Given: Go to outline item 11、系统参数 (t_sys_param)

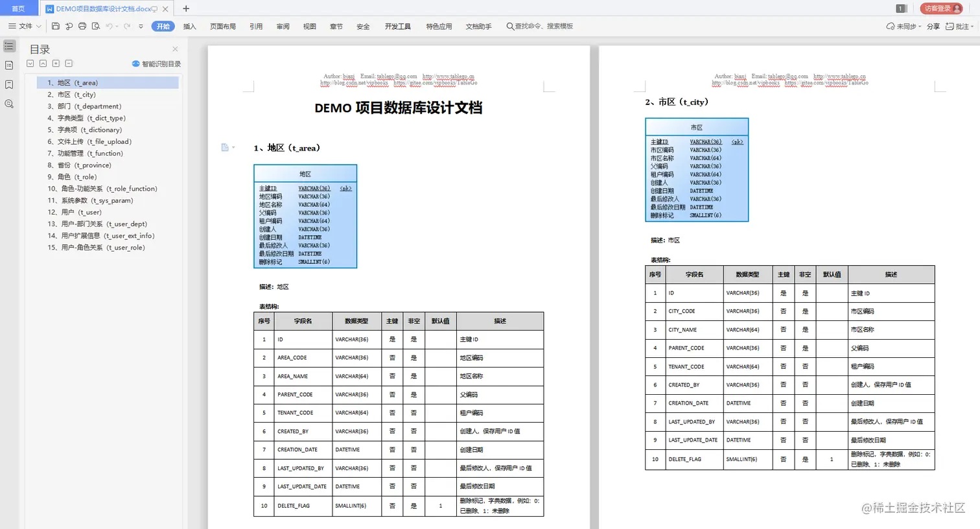Looking at the screenshot, I should [90, 200].
